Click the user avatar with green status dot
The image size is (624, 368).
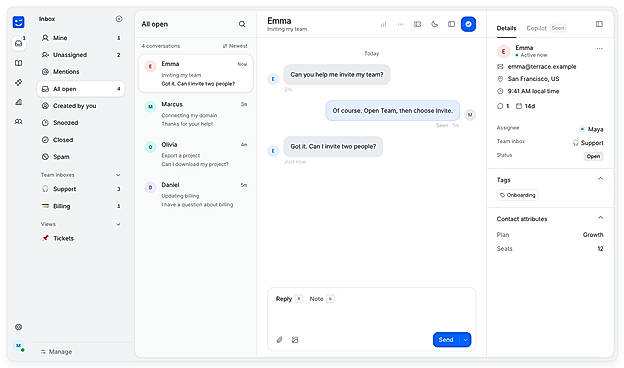(19, 347)
